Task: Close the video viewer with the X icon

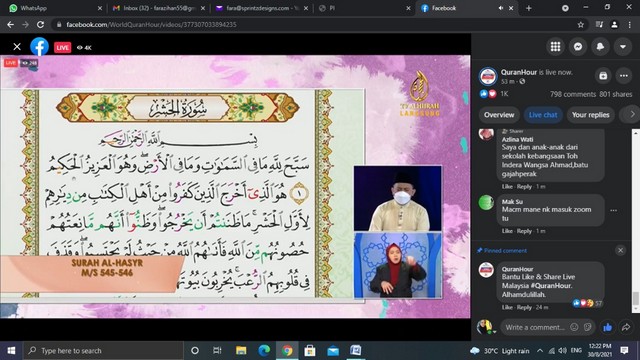Action: (17, 47)
